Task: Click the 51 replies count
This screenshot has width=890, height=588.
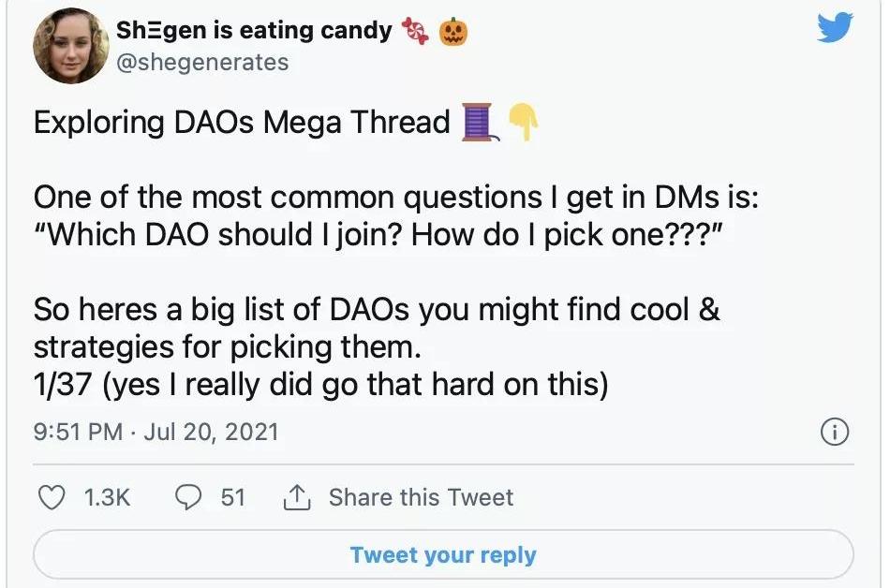Action: [232, 497]
